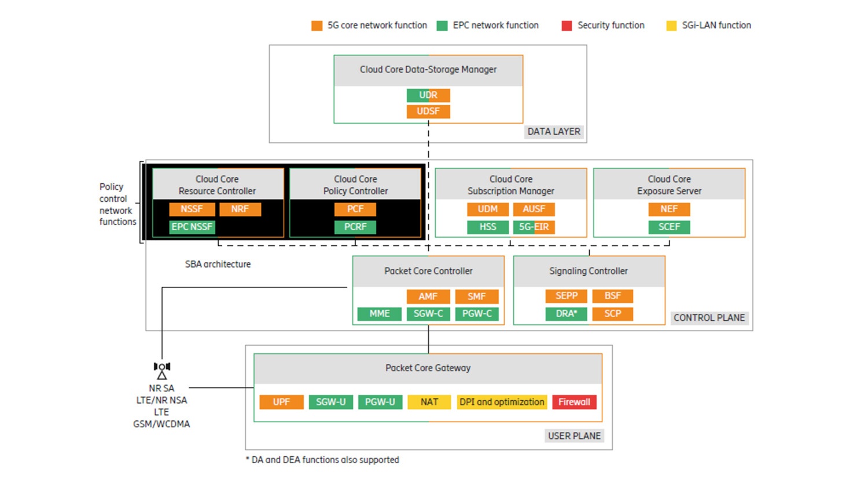Click the SMF block in Packet Core Controller
This screenshot has height=488, width=868.
click(477, 297)
